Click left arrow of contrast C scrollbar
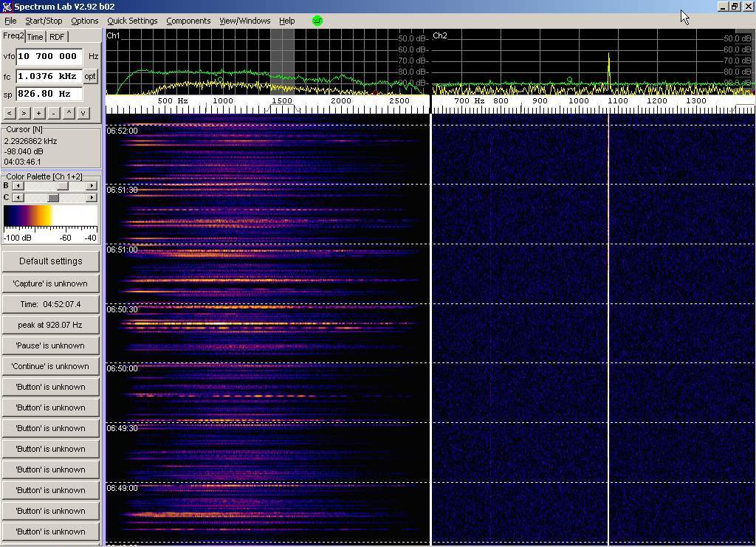The image size is (756, 547). point(18,198)
